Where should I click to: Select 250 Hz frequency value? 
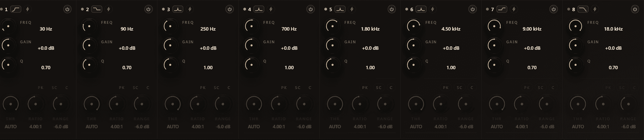[208, 29]
